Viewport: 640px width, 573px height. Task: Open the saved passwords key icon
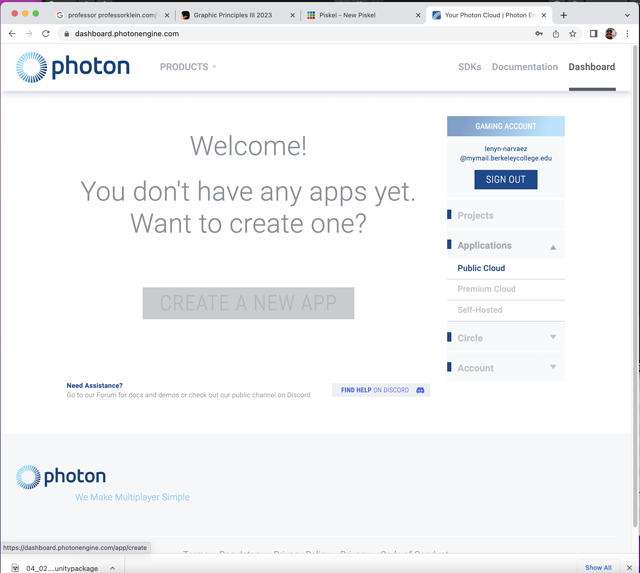pyautogui.click(x=539, y=34)
